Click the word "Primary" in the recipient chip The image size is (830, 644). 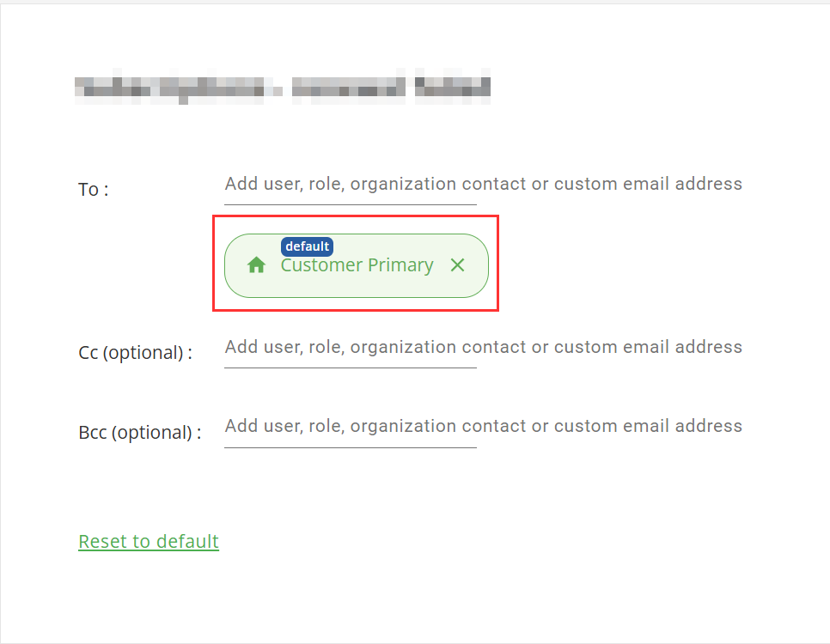[x=400, y=265]
